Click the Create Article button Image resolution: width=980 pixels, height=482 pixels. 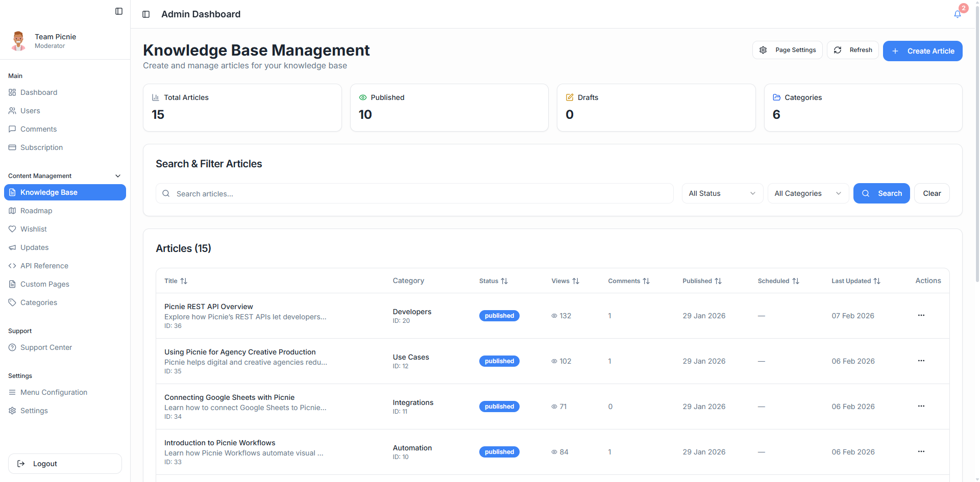(922, 51)
